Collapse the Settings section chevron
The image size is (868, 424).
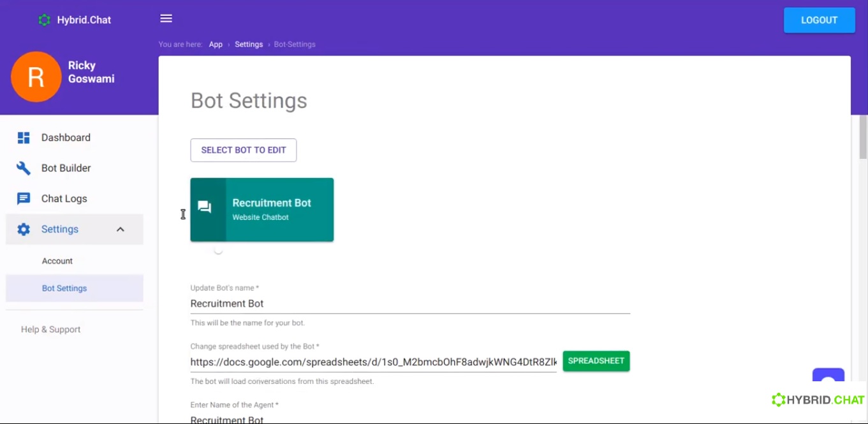point(121,229)
